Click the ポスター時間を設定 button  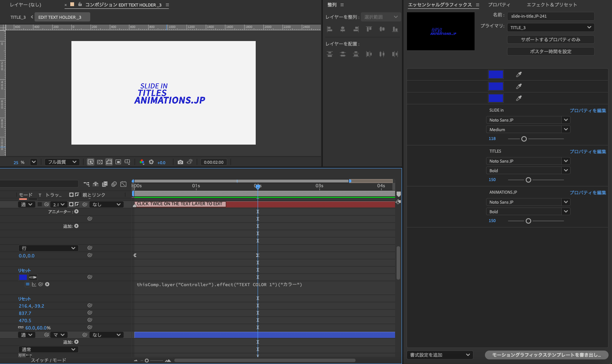(551, 51)
